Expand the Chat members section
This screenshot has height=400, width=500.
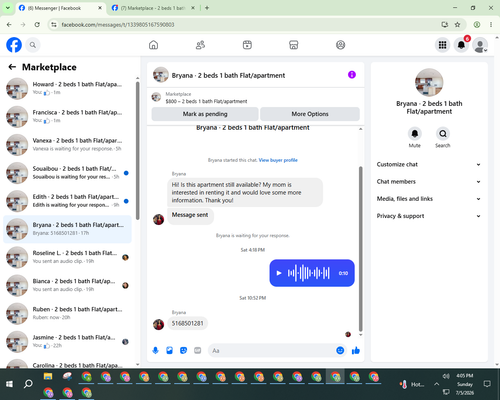click(429, 182)
